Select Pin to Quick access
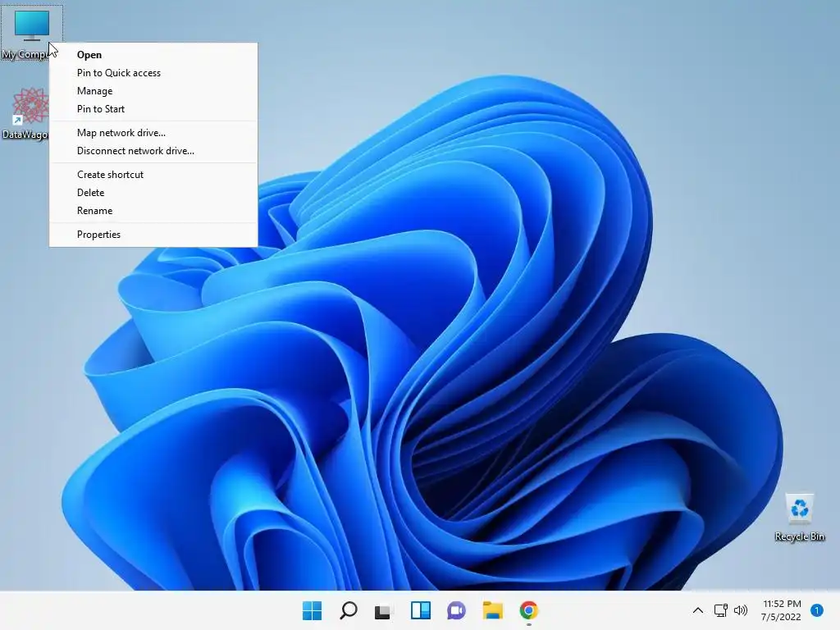Screen dimensions: 840x630 153,73
